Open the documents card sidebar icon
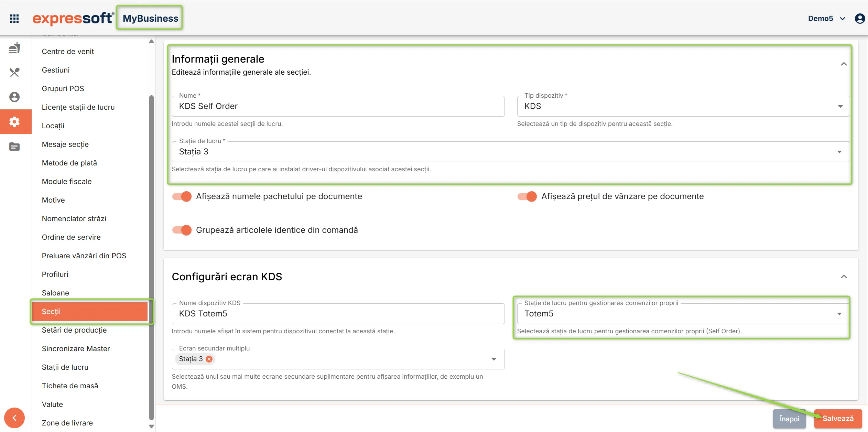The width and height of the screenshot is (868, 432). pos(14,147)
